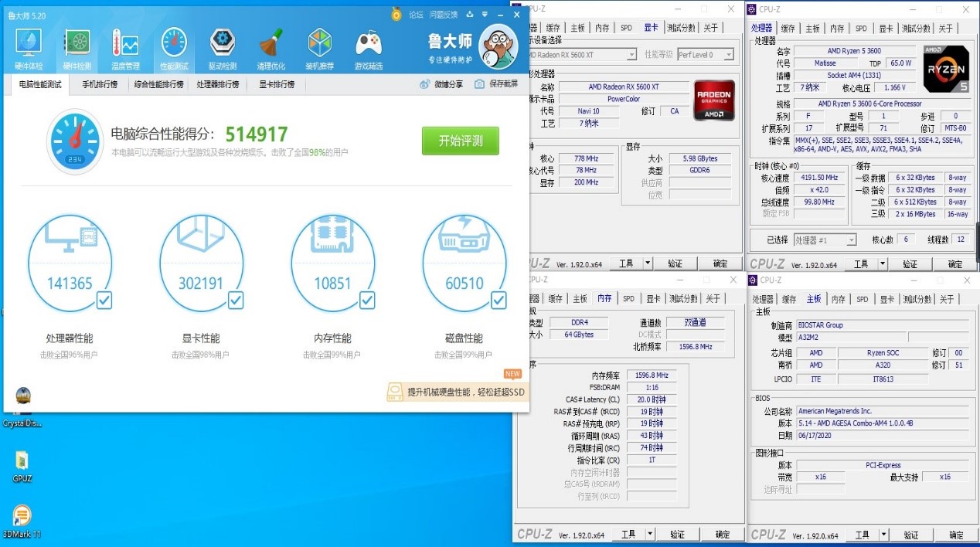Open the 游戏精选 gamepad icon
The width and height of the screenshot is (980, 547).
(369, 43)
